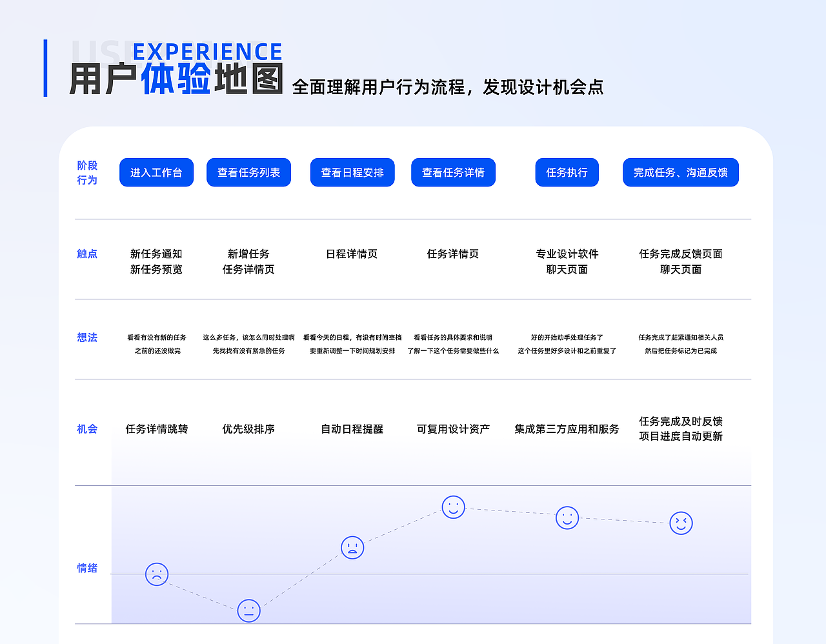Image resolution: width=826 pixels, height=644 pixels.
Task: Click 任务详情页 in 查看任务详情 column
Action: (x=453, y=254)
